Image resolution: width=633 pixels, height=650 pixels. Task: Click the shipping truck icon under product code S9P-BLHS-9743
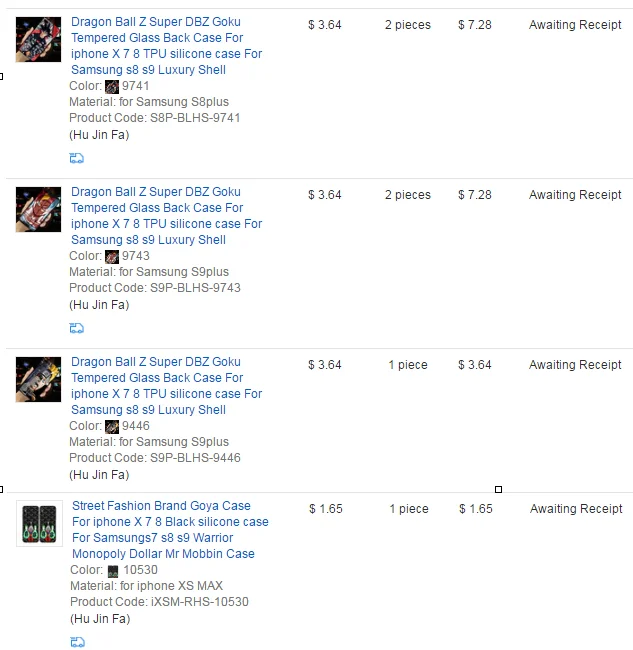(x=77, y=328)
